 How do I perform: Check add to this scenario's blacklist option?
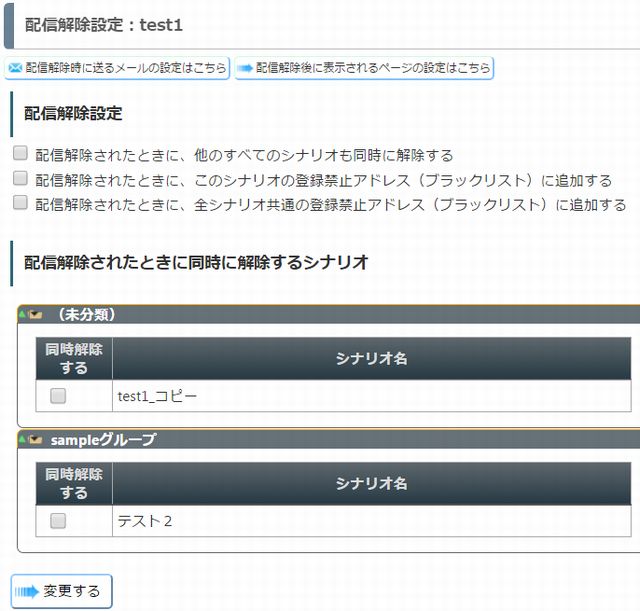click(x=20, y=178)
